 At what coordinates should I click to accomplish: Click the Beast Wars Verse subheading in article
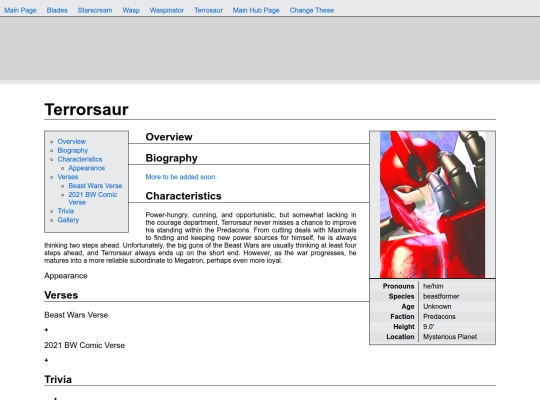click(76, 315)
